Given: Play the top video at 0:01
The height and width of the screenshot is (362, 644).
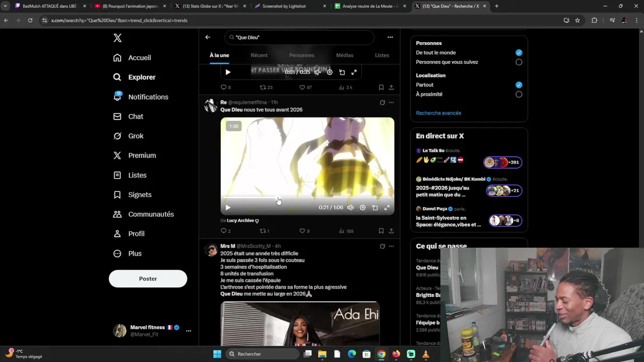Looking at the screenshot, I should point(228,72).
